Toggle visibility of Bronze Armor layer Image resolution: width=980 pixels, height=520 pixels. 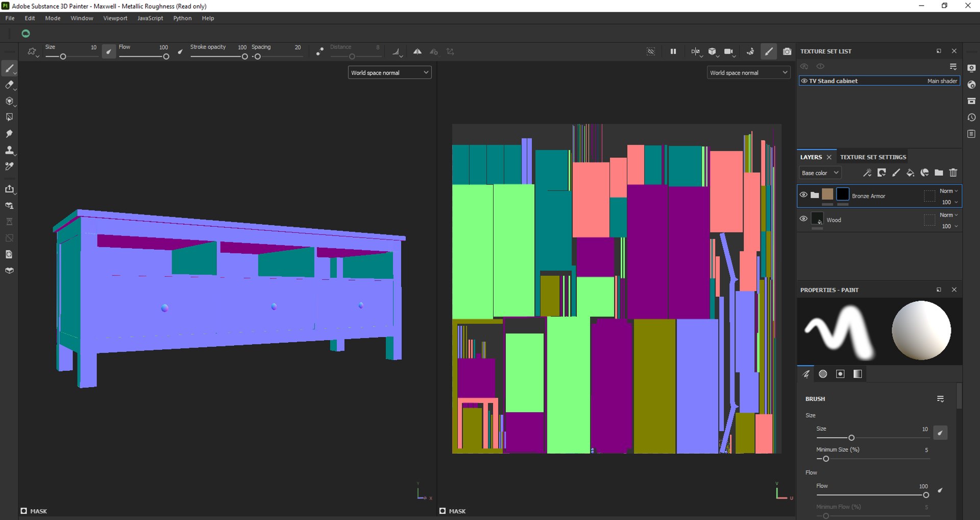803,195
